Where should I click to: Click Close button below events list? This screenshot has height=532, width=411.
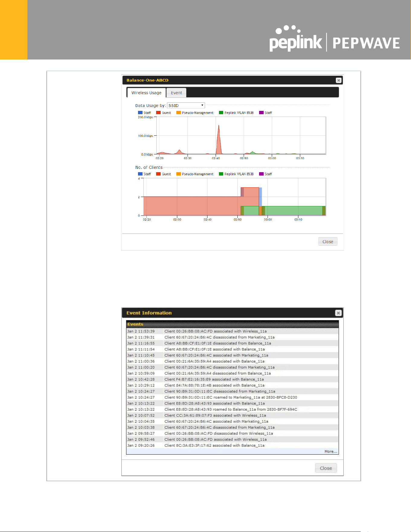pos(326,468)
